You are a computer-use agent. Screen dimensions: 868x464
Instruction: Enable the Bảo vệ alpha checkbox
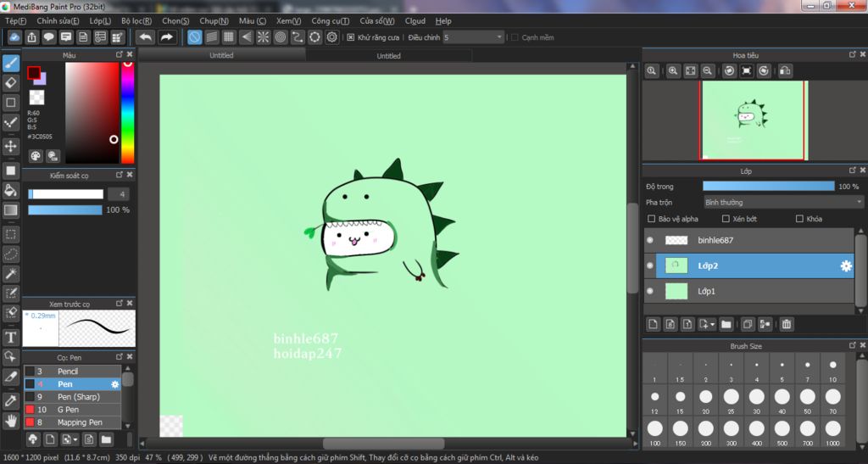pyautogui.click(x=652, y=219)
